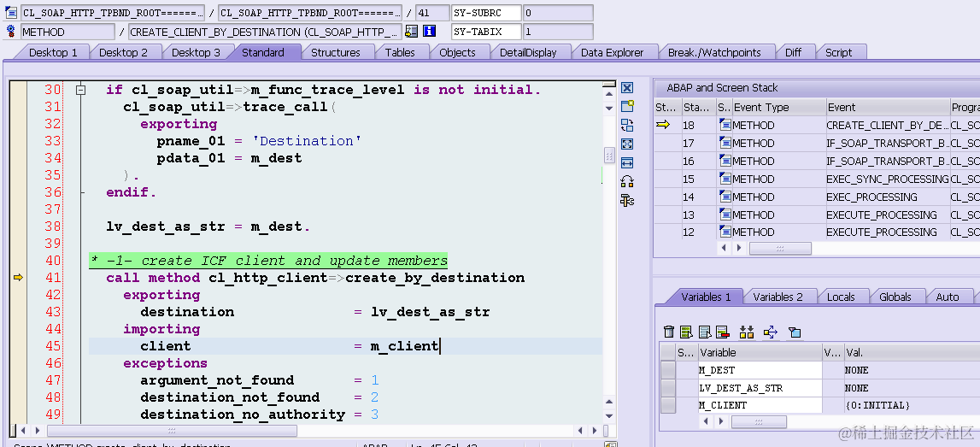Click the yellow arrow on stack level 18
The image size is (980, 447).
663,125
